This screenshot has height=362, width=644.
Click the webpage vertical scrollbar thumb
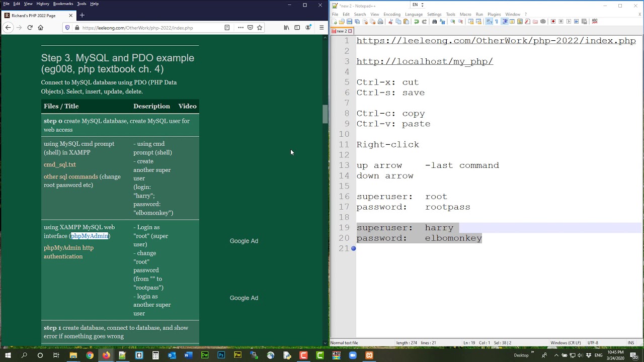point(325,114)
